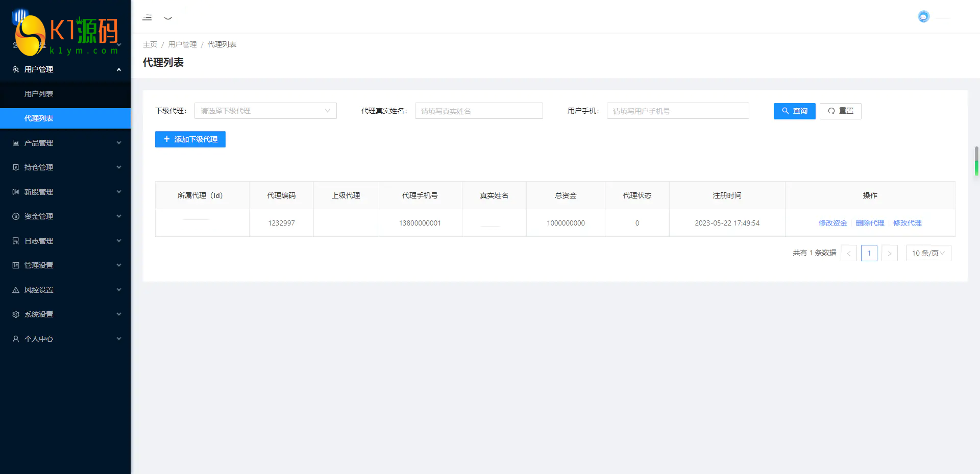The width and height of the screenshot is (980, 474).
Task: Collapse the 用户管理 menu section
Action: coord(118,69)
